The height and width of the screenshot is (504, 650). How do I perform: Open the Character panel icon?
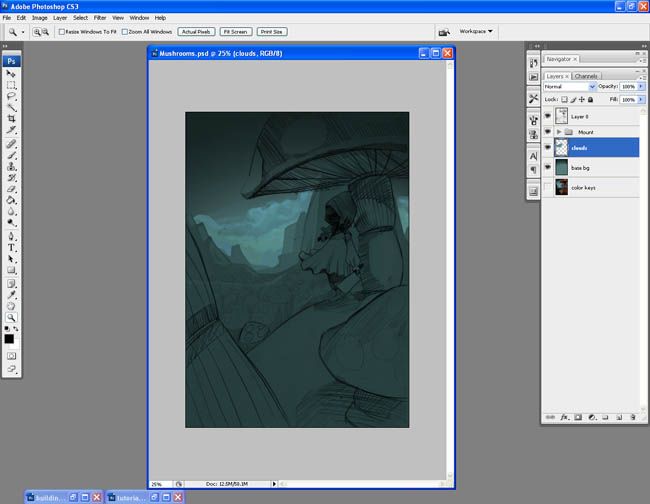[534, 156]
